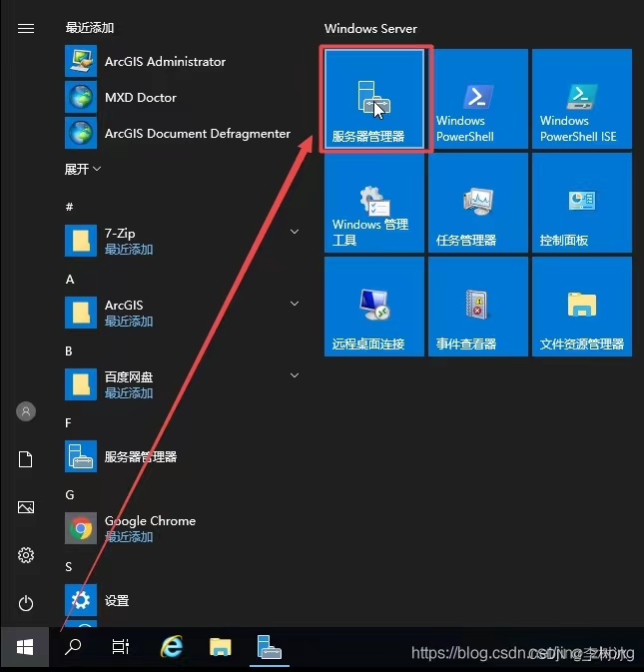Expand the 百度网盘 folder chevron
The height and width of the screenshot is (672, 644).
tap(295, 375)
